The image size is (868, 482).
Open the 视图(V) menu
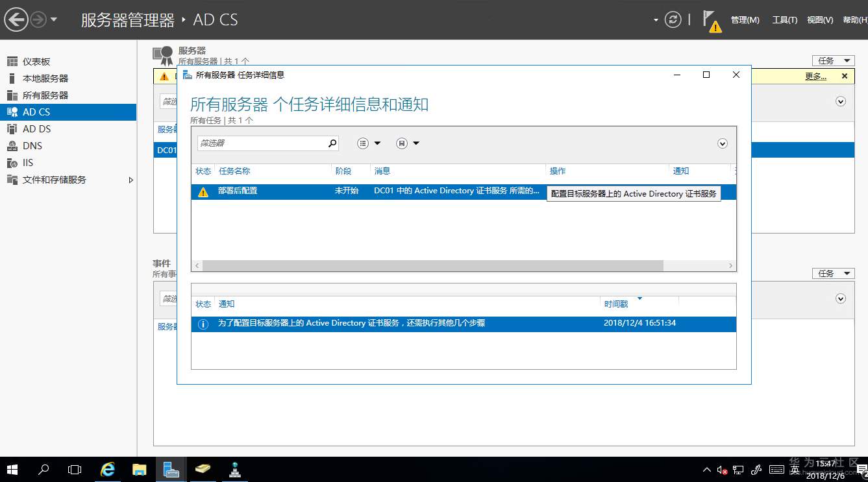[x=820, y=20]
